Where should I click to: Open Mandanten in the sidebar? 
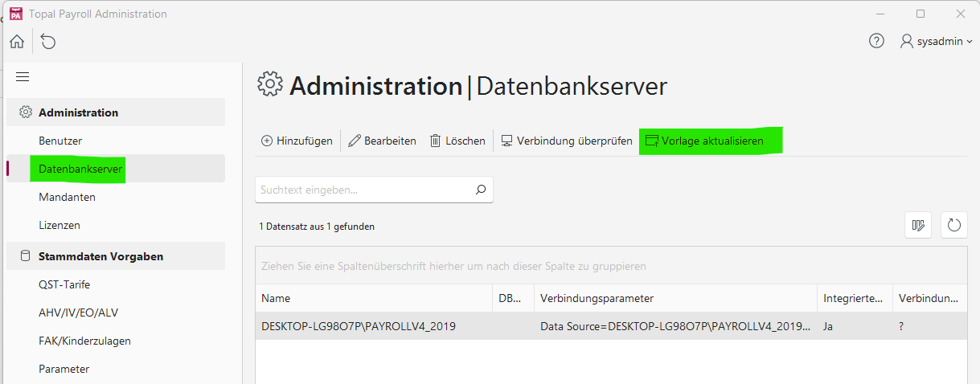pos(67,197)
